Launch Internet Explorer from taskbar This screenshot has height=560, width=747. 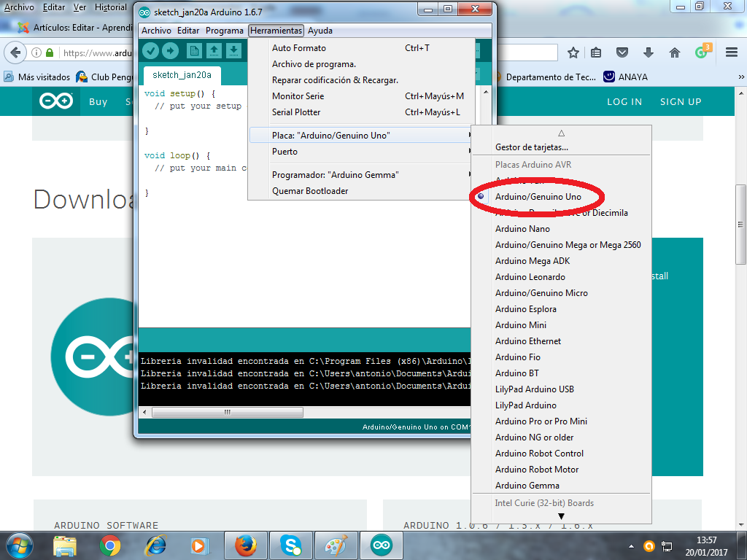tap(155, 545)
